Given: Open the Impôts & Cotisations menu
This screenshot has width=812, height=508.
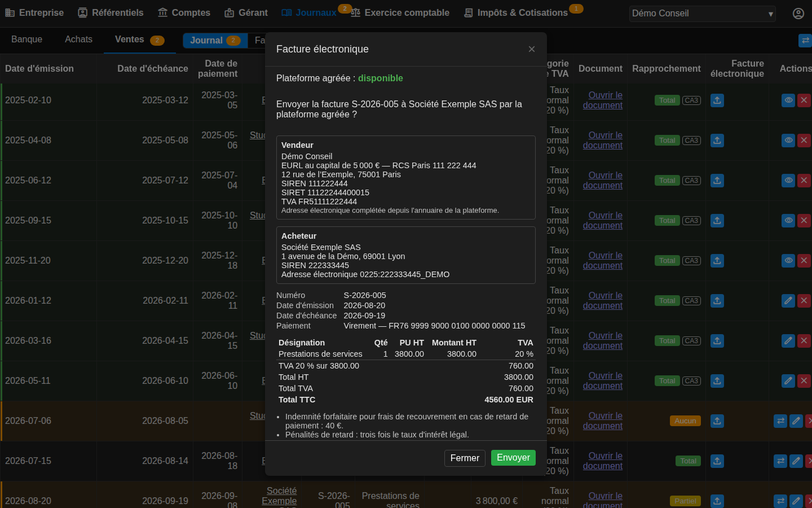Looking at the screenshot, I should tap(515, 12).
